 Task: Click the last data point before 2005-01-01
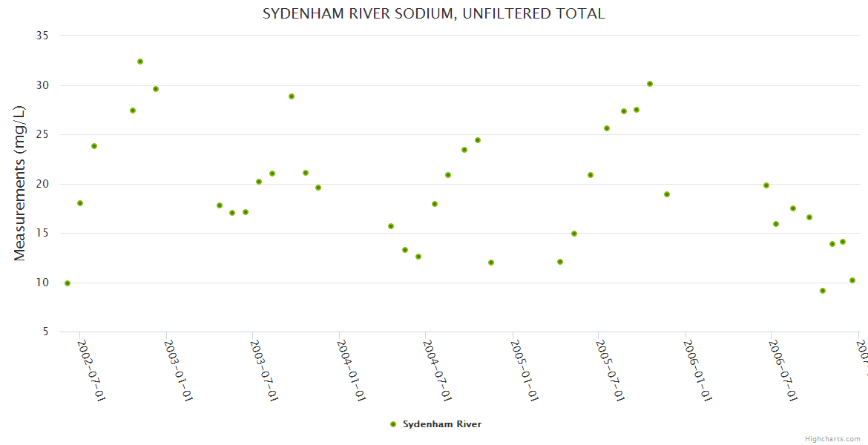[x=491, y=263]
